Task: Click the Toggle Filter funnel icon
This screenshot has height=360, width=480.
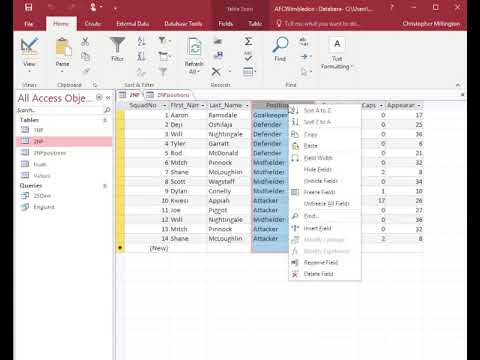Action: click(x=163, y=71)
